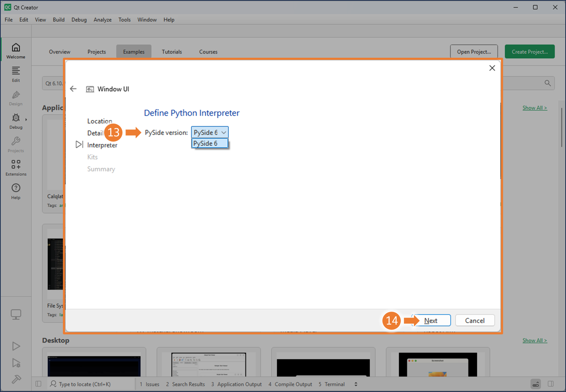Click the locator magnifier icon
Viewport: 566px width, 392px height.
pyautogui.click(x=53, y=384)
